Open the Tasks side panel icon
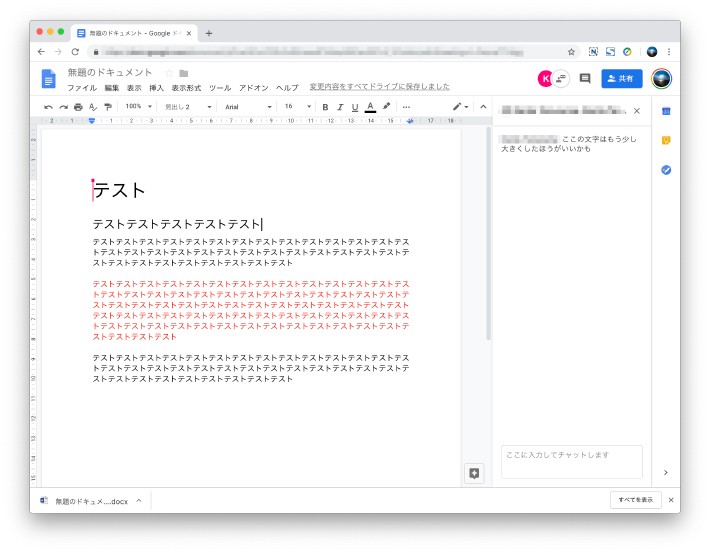Image resolution: width=710 pixels, height=552 pixels. 666,170
